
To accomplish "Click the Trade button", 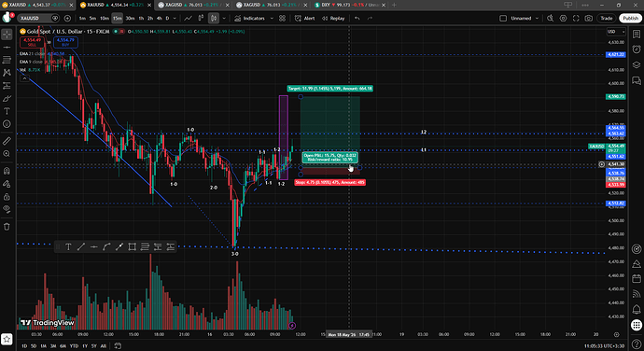I will [x=607, y=18].
